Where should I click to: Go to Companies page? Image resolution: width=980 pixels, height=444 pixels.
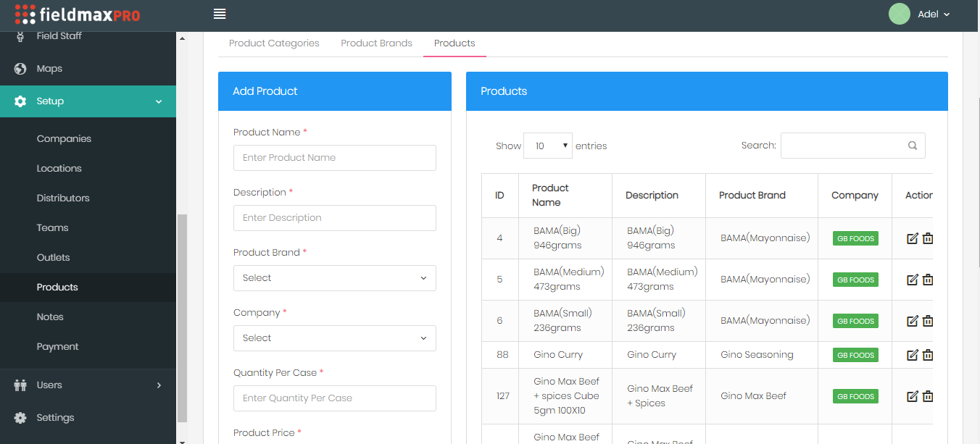pyautogui.click(x=64, y=138)
